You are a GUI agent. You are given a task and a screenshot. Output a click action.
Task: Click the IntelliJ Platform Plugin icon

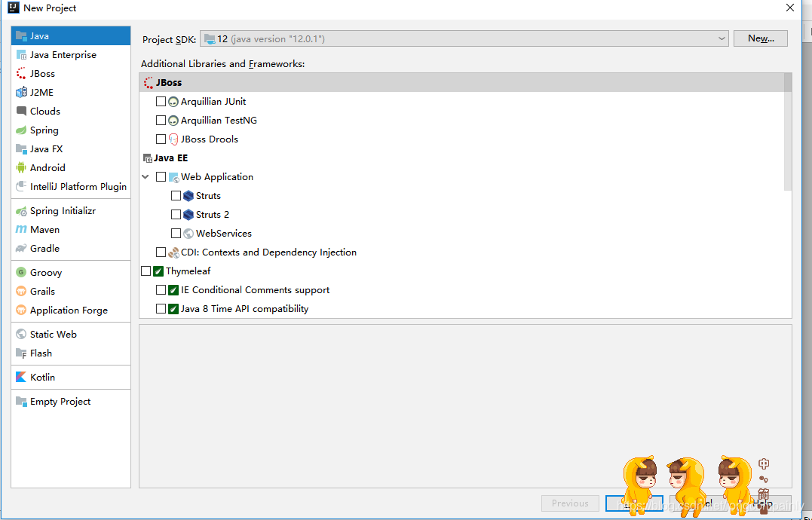21,187
